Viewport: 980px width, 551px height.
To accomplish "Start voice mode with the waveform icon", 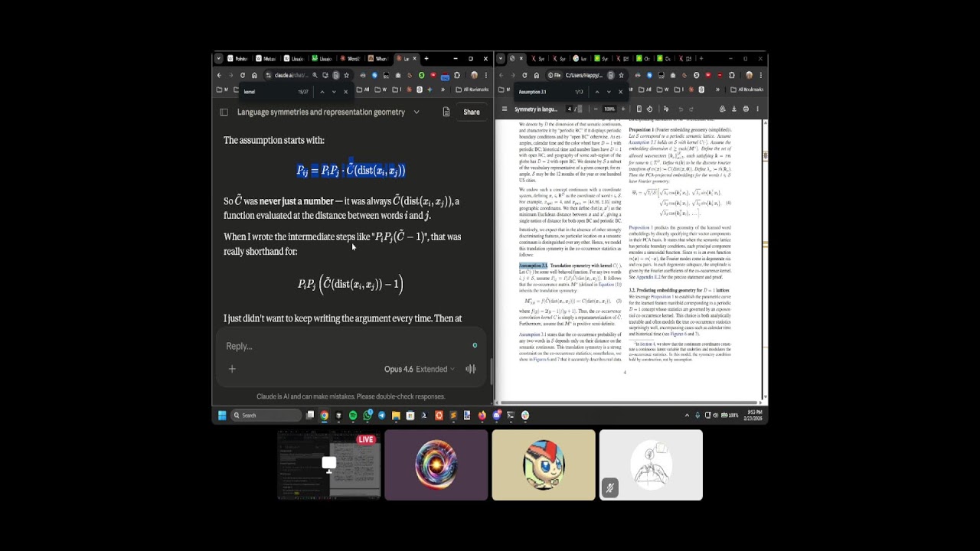I will point(471,369).
